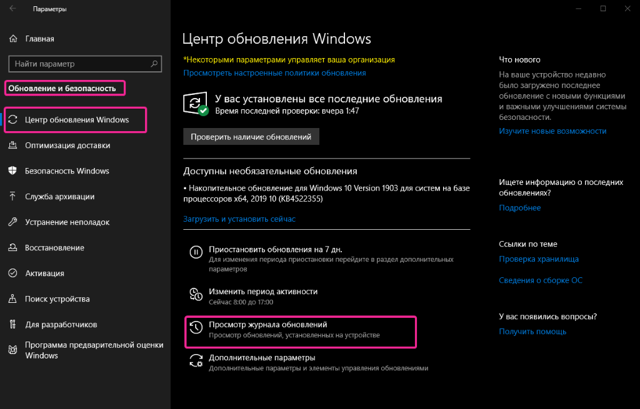Click the Главная home icon
The width and height of the screenshot is (640, 409).
(x=13, y=39)
